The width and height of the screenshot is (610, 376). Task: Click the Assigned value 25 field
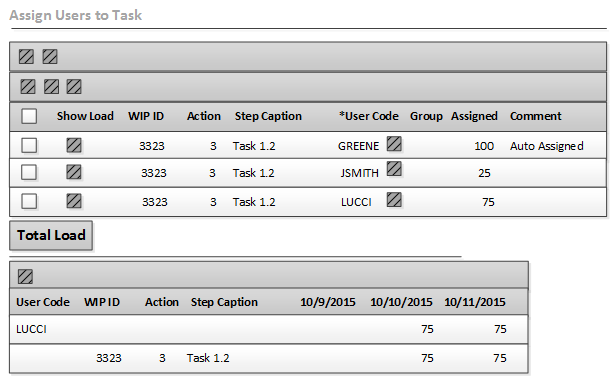coord(484,173)
